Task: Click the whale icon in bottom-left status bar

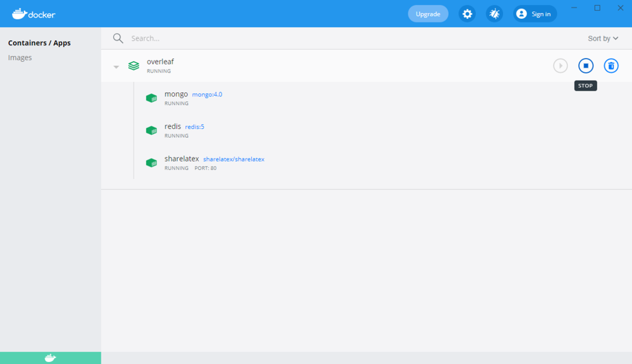Action: pyautogui.click(x=51, y=358)
